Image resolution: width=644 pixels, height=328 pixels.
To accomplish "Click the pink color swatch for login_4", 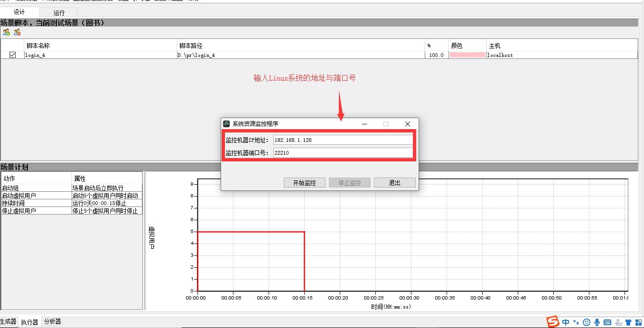I will (467, 55).
